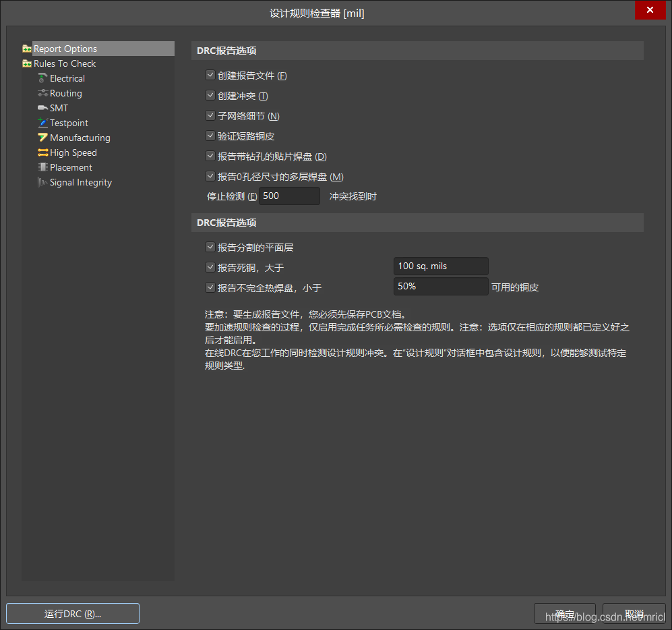Open the Routing rules category
Image resolution: width=672 pixels, height=630 pixels.
click(x=65, y=93)
